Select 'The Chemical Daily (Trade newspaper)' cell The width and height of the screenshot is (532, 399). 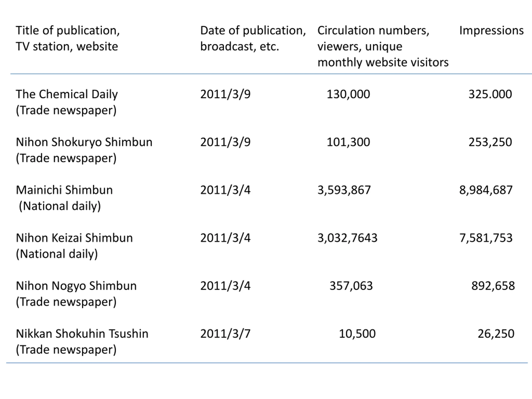click(67, 102)
